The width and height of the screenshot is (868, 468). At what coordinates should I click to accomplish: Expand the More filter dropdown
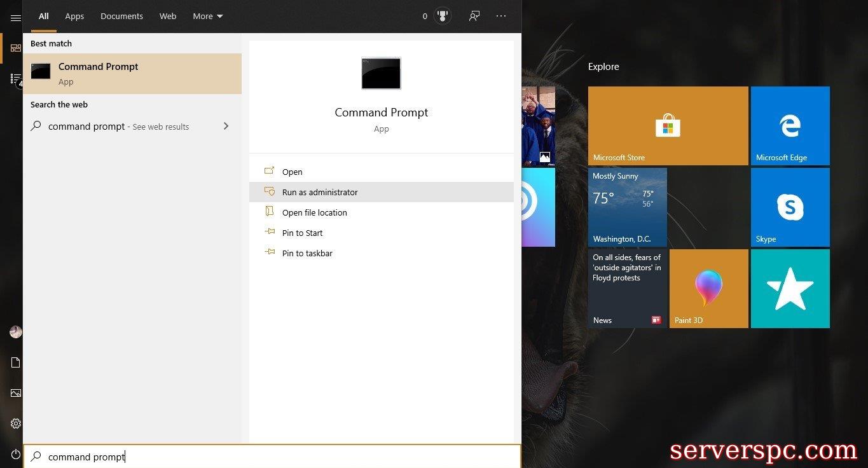point(208,17)
